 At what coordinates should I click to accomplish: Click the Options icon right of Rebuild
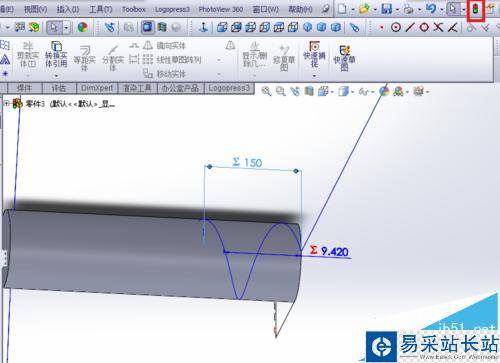click(490, 9)
